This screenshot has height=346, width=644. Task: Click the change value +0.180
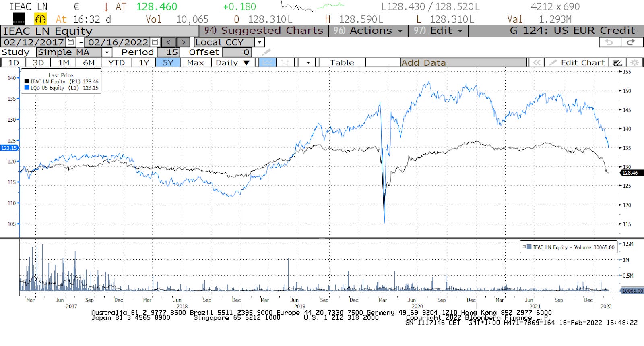[239, 7]
